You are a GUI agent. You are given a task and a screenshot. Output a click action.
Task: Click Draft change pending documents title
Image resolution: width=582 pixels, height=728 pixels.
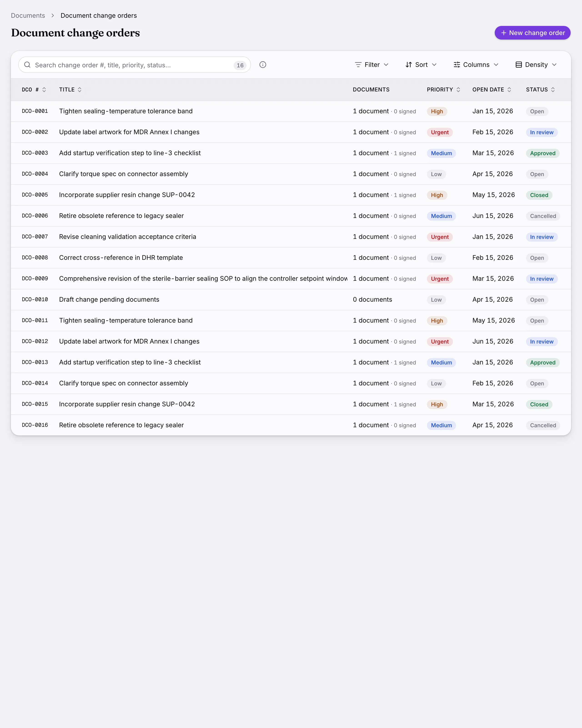[x=109, y=300]
